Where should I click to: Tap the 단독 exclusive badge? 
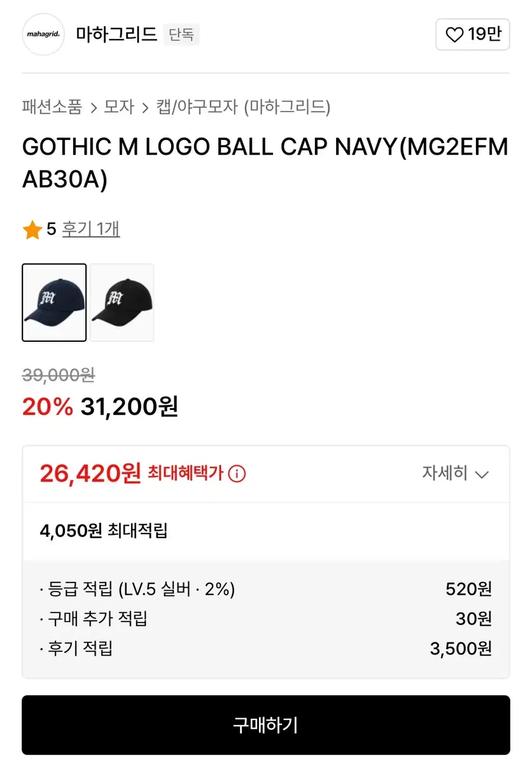(181, 34)
